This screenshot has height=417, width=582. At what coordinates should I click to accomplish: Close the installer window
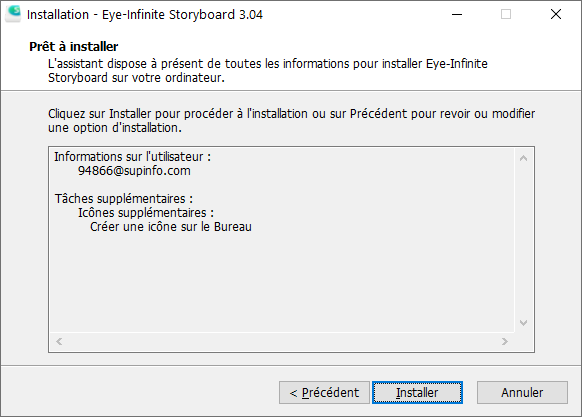[x=556, y=14]
